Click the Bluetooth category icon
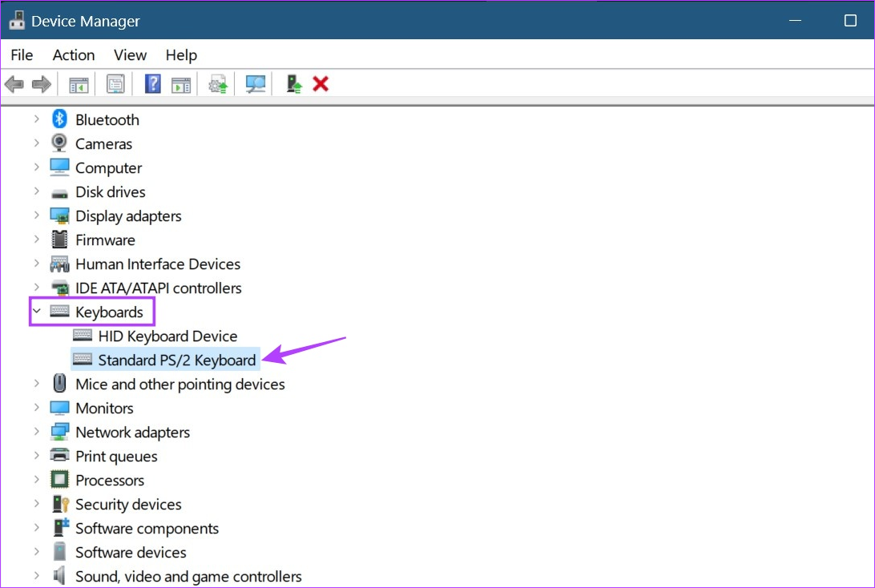This screenshot has width=875, height=588. [60, 119]
